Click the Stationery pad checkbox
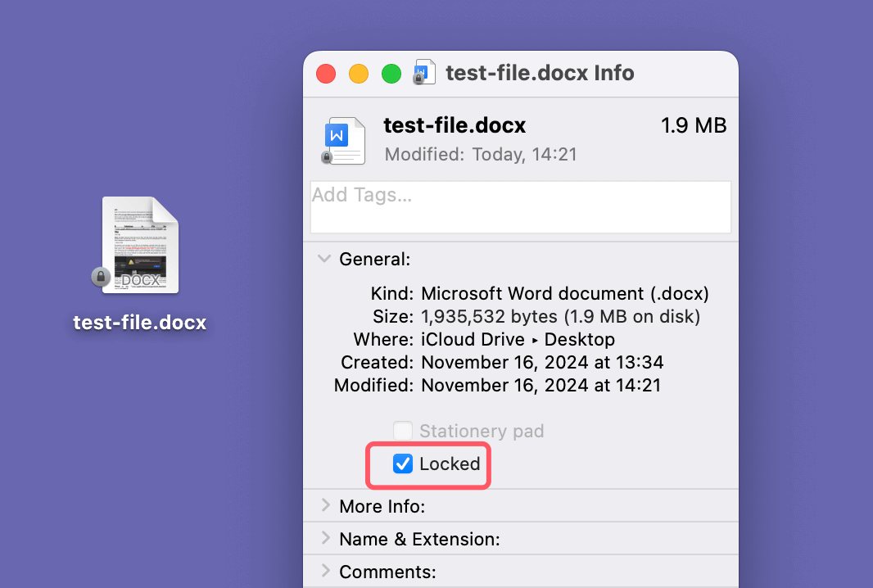Viewport: 873px width, 588px height. point(402,430)
